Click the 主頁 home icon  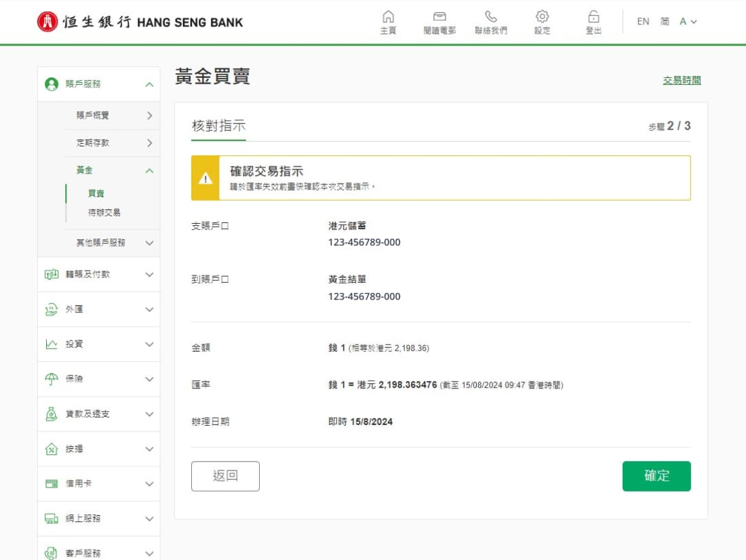[388, 17]
